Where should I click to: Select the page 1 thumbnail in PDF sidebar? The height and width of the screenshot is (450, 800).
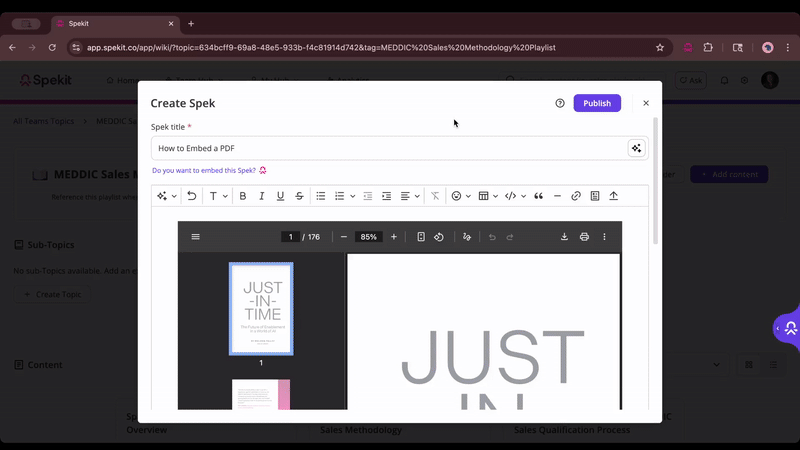coord(261,308)
